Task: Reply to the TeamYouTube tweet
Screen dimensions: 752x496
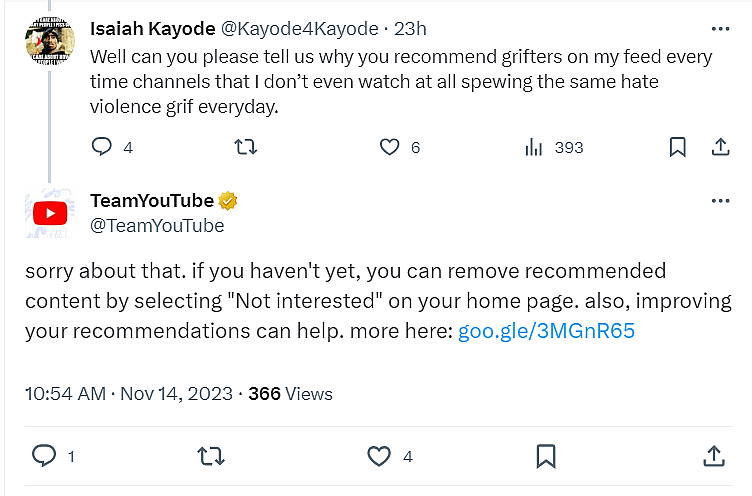Action: point(44,456)
